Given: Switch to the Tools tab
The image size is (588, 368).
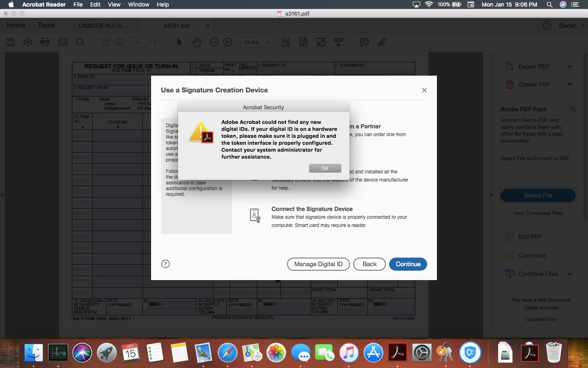Looking at the screenshot, I should [46, 25].
